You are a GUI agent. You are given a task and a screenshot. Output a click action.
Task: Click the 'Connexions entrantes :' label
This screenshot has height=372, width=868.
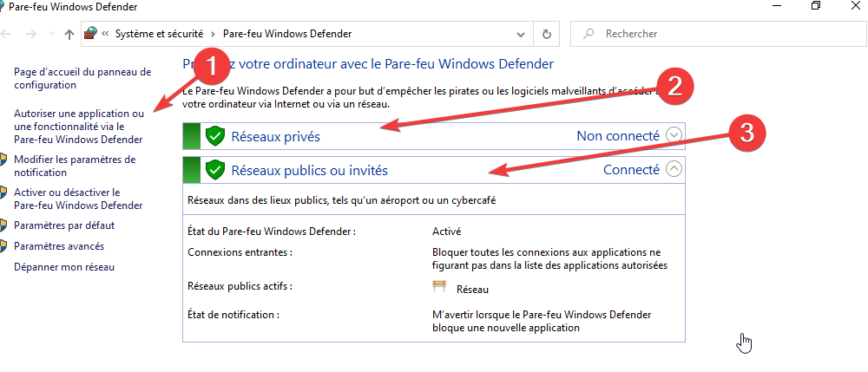240,252
